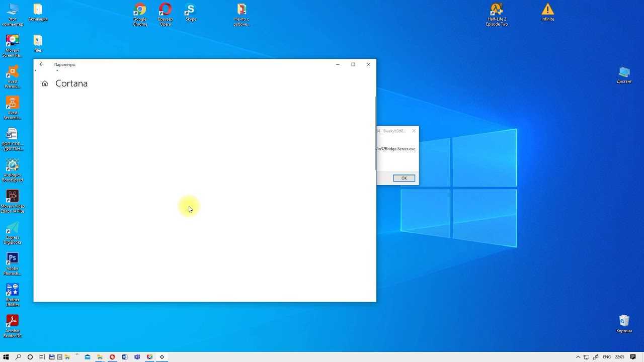This screenshot has height=362, width=644.
Task: Select the infinite warning icon on desktop
Action: coord(548,13)
